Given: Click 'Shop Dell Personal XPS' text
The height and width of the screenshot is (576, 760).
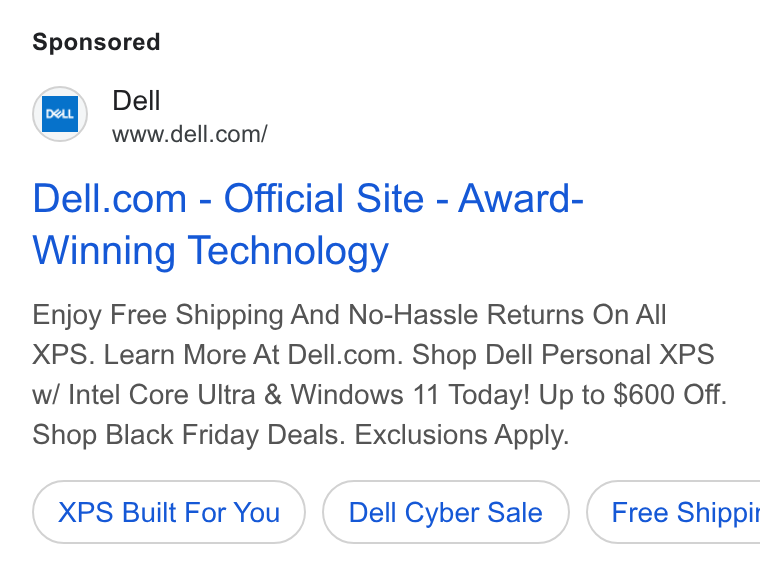Looking at the screenshot, I should (x=563, y=354).
